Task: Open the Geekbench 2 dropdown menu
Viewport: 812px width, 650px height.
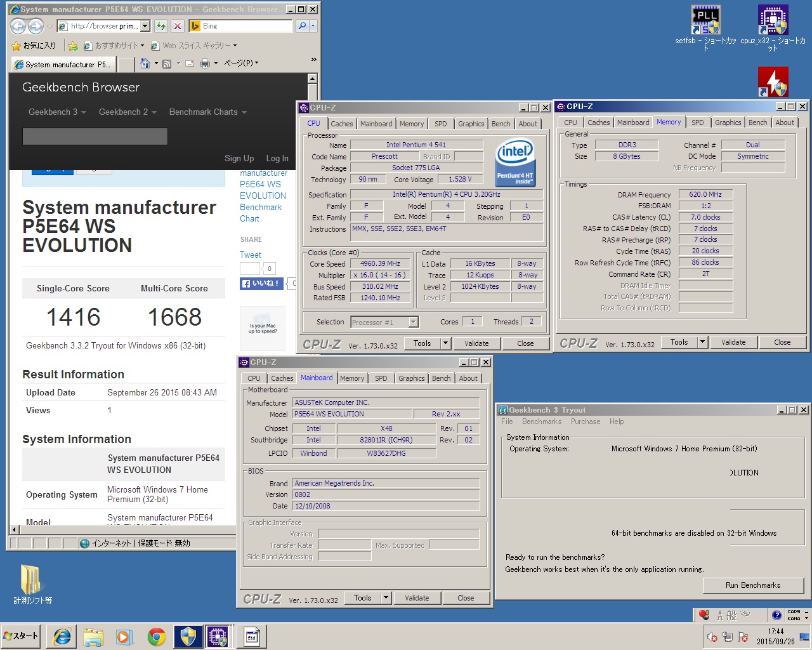Action: click(128, 112)
